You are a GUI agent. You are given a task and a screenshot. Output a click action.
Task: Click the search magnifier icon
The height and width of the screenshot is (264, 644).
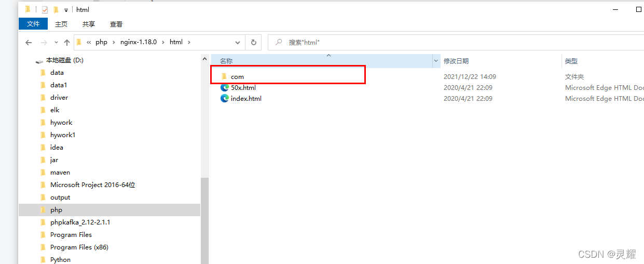(279, 42)
